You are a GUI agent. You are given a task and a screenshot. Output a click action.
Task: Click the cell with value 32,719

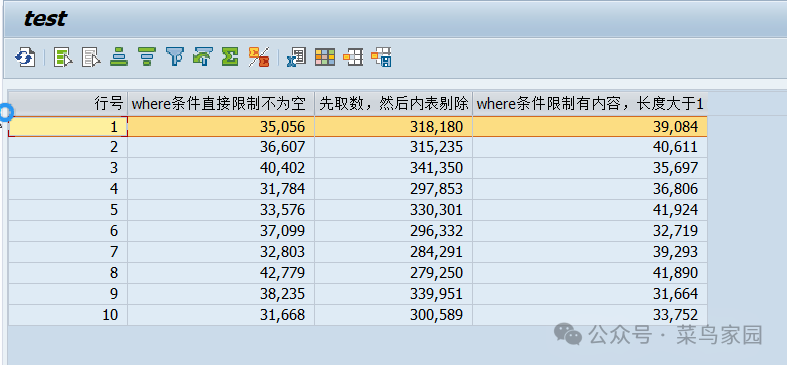click(590, 231)
